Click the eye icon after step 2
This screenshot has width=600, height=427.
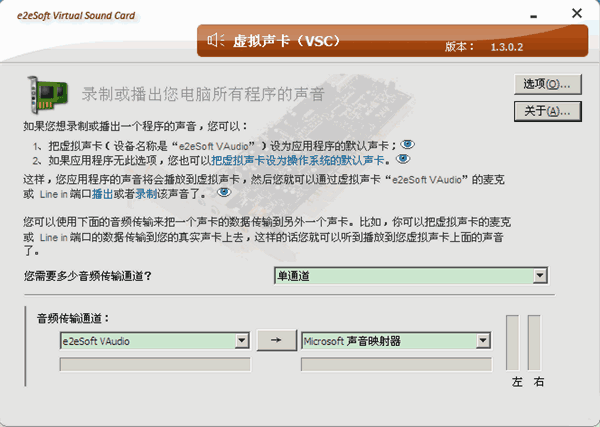coord(403,159)
